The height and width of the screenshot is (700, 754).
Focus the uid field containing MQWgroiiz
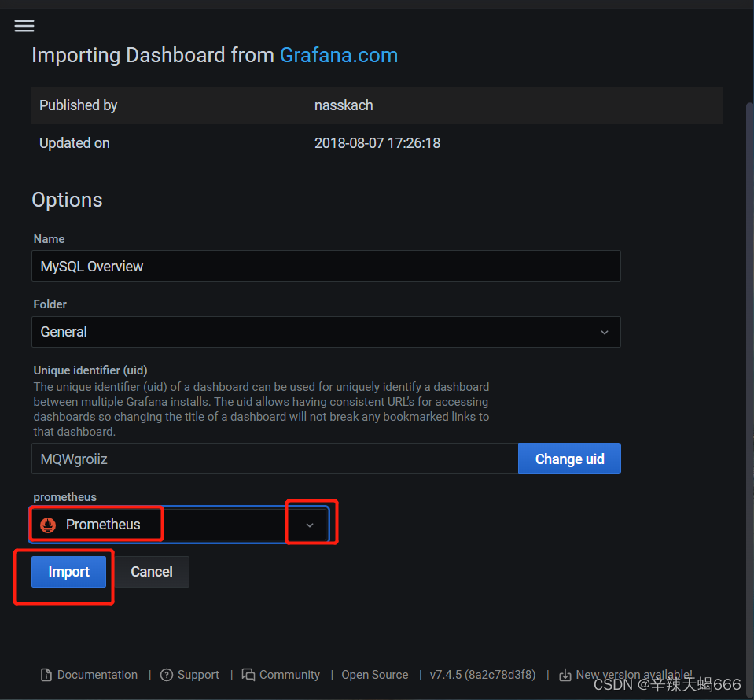click(x=274, y=459)
